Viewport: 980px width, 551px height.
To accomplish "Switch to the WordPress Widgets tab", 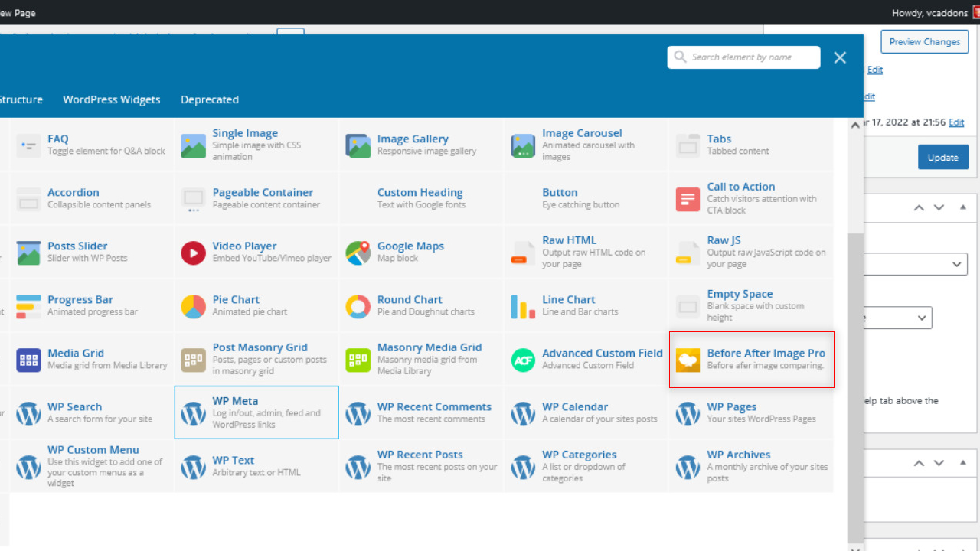I will [112, 99].
